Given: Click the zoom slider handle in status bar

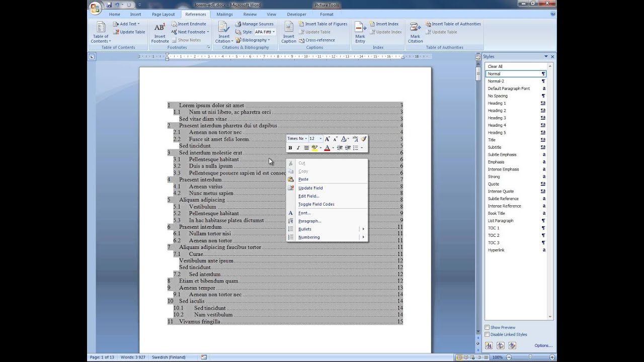Looking at the screenshot, I should (x=530, y=357).
